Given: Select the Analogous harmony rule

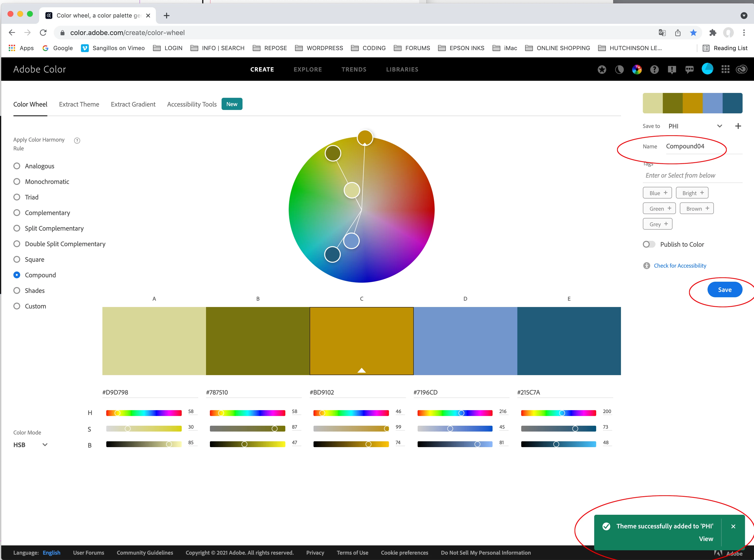Looking at the screenshot, I should tap(17, 166).
